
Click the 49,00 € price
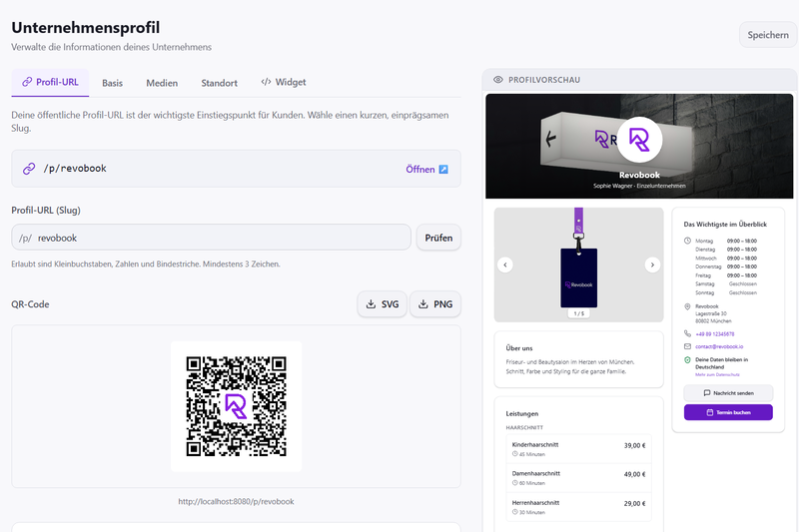(634, 474)
